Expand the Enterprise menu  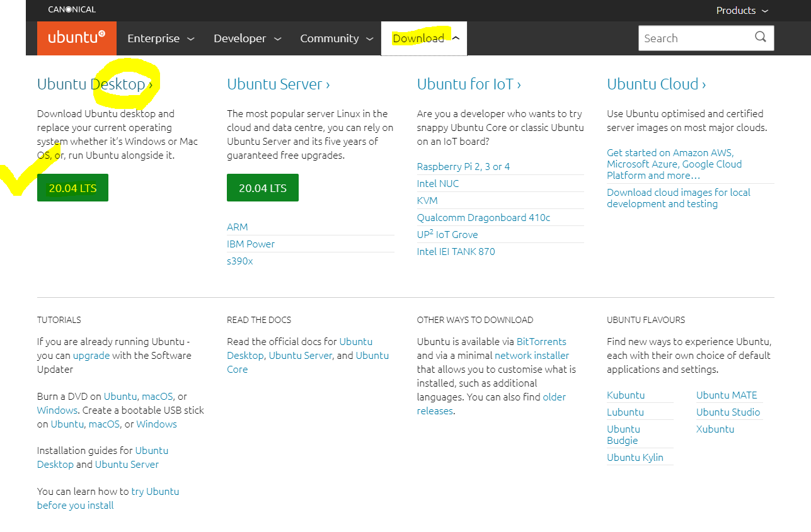point(161,38)
